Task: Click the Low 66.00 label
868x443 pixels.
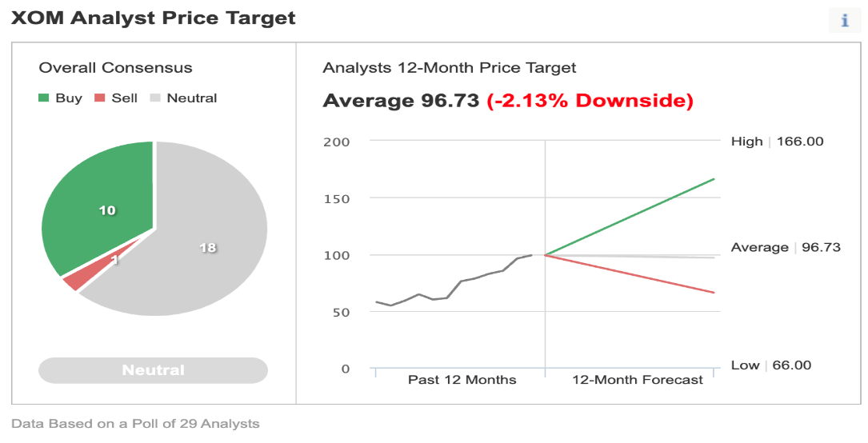Action: click(x=770, y=365)
